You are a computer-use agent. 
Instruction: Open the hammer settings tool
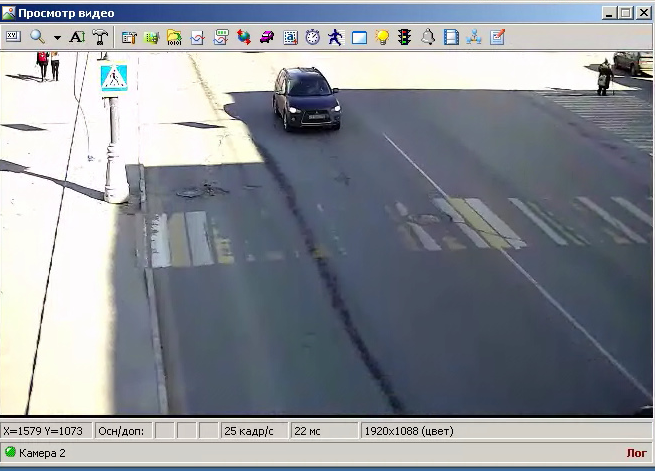click(x=101, y=37)
